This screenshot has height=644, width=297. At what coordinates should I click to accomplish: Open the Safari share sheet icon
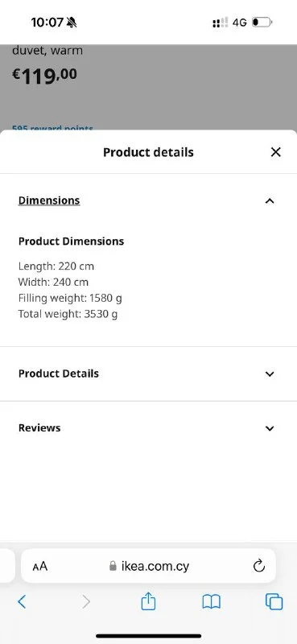pos(148,601)
